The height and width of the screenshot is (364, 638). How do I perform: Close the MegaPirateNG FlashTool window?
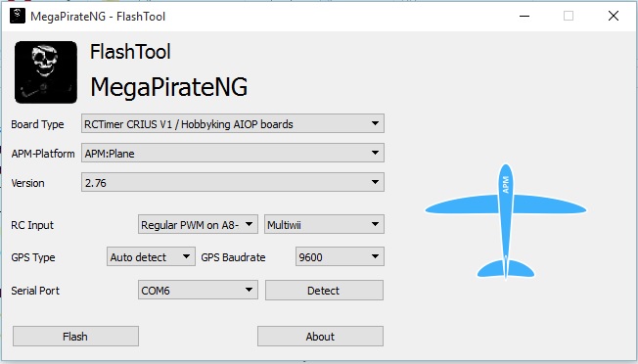pos(614,16)
